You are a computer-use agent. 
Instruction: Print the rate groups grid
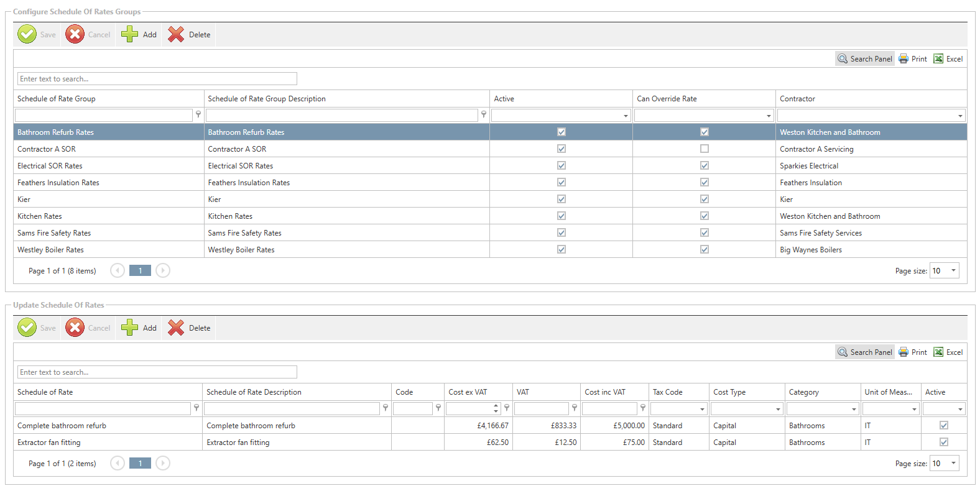pyautogui.click(x=912, y=59)
